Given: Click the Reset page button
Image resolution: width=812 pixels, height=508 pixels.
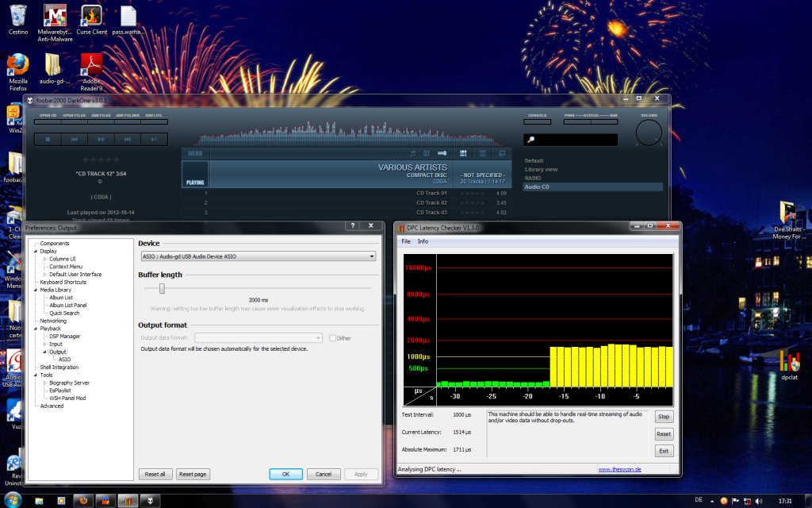Looking at the screenshot, I should [x=192, y=475].
